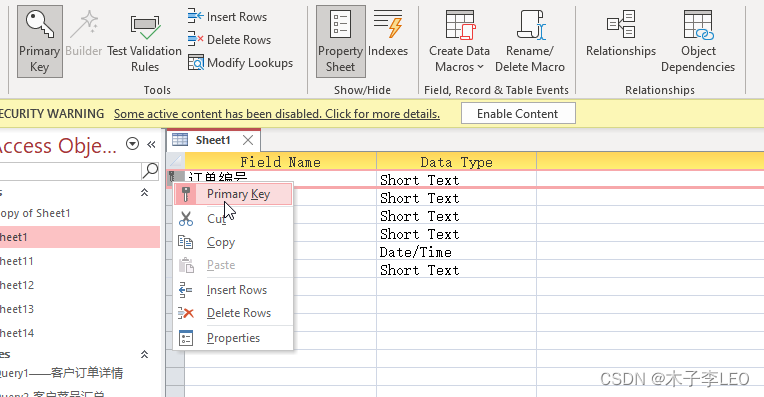Select the Sheet1 document tab
The height and width of the screenshot is (397, 764).
[213, 140]
